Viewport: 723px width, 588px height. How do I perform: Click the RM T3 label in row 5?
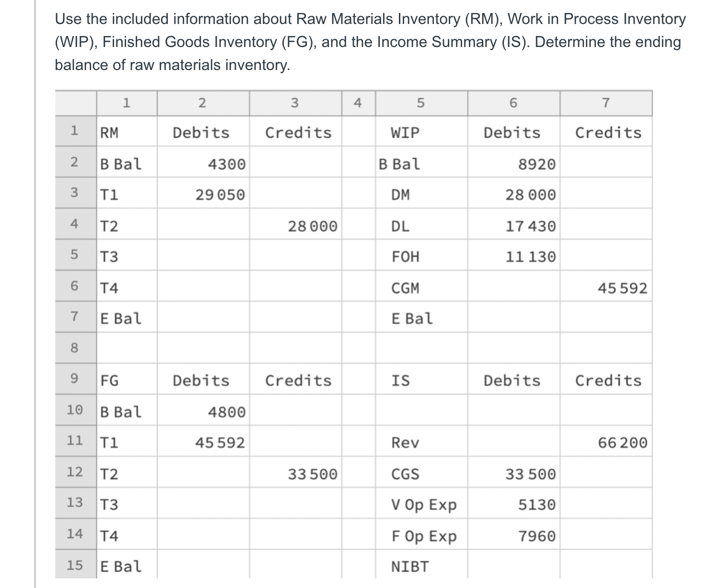point(109,256)
